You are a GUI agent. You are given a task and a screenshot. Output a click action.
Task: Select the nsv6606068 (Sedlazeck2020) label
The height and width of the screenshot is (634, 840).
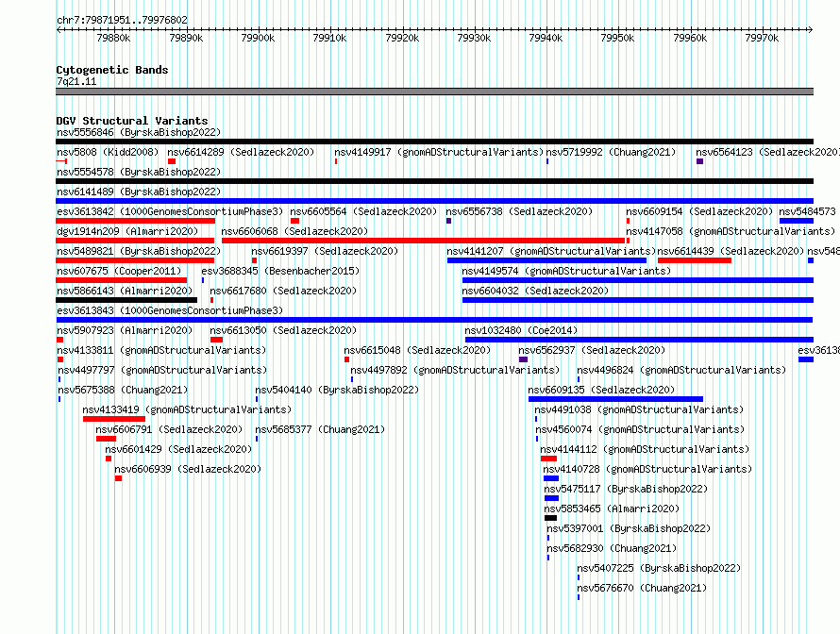pyautogui.click(x=294, y=231)
